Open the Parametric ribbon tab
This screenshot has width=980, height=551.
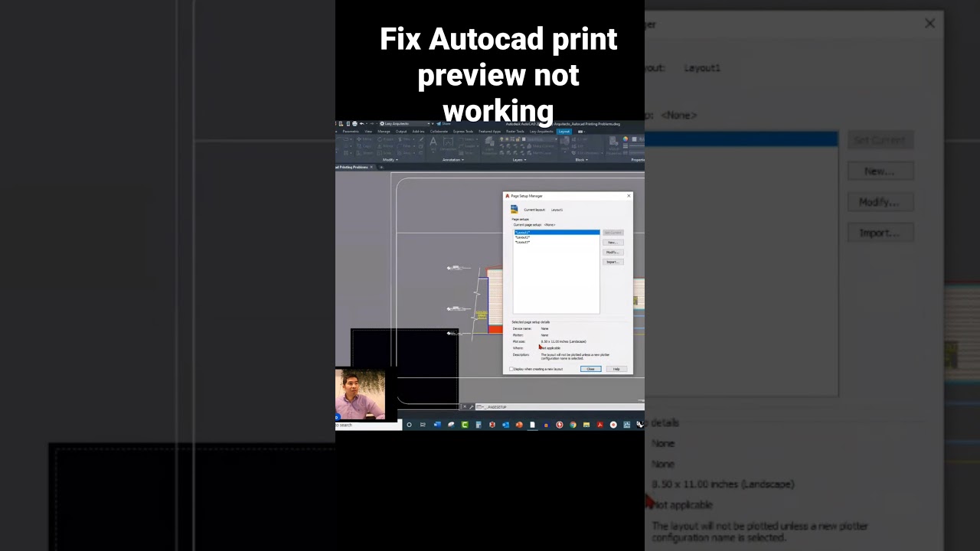[351, 131]
